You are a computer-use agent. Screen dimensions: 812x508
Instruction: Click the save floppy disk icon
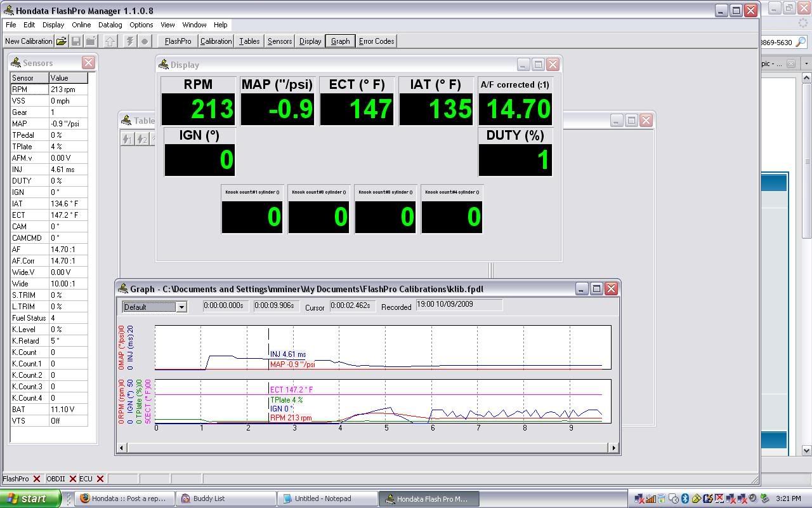pyautogui.click(x=76, y=41)
